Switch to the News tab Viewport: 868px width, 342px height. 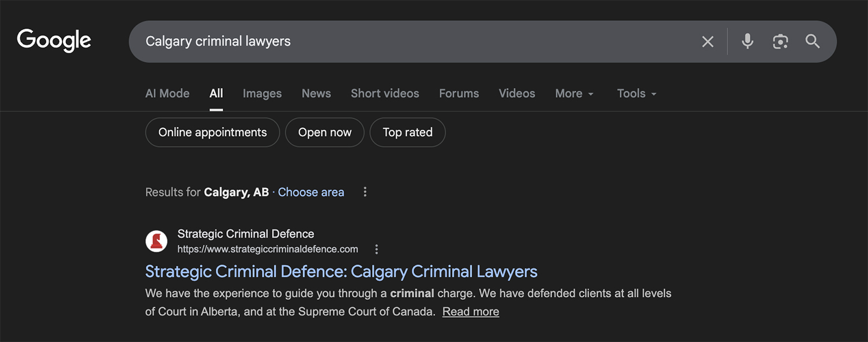[316, 93]
